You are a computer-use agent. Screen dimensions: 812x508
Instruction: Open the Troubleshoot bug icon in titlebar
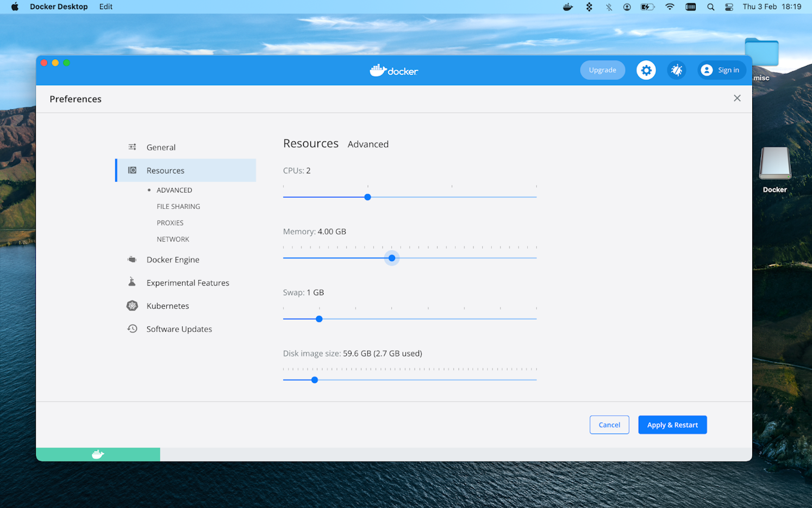tap(676, 70)
